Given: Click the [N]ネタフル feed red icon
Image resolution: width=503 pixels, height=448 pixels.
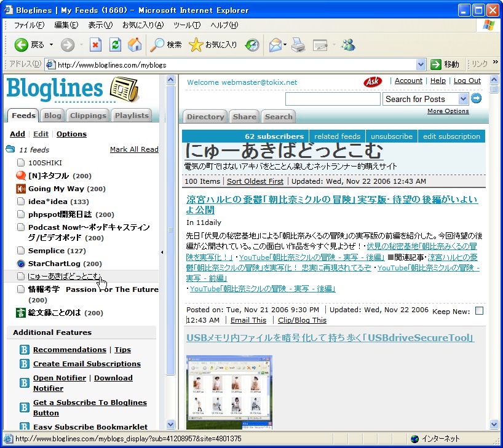Looking at the screenshot, I should click(20, 175).
